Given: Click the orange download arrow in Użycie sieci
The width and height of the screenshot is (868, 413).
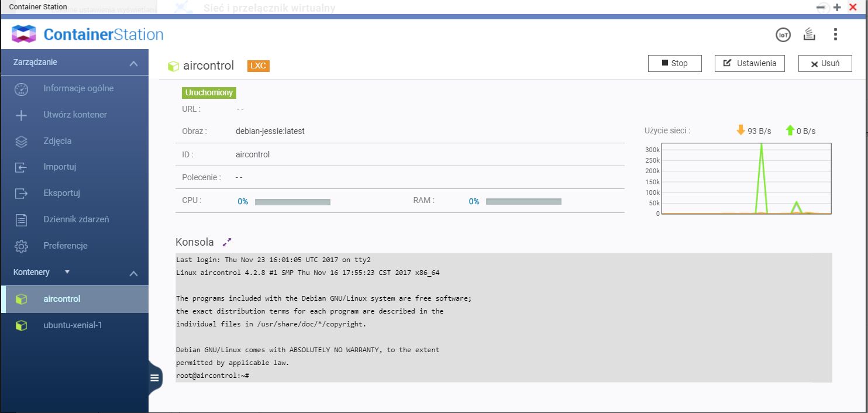Looking at the screenshot, I should coord(740,130).
